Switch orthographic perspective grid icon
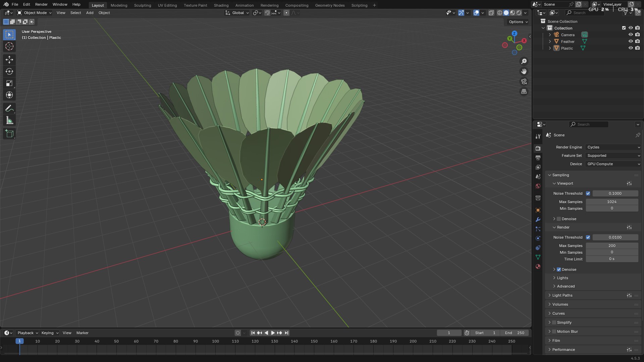Screen dimensions: 644x362 [x=524, y=92]
